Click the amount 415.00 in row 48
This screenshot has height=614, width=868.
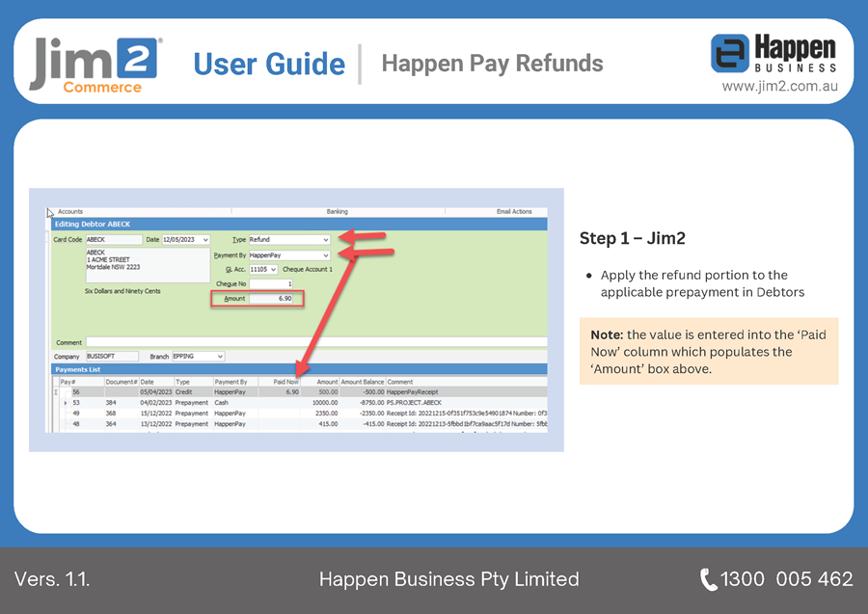coord(328,424)
